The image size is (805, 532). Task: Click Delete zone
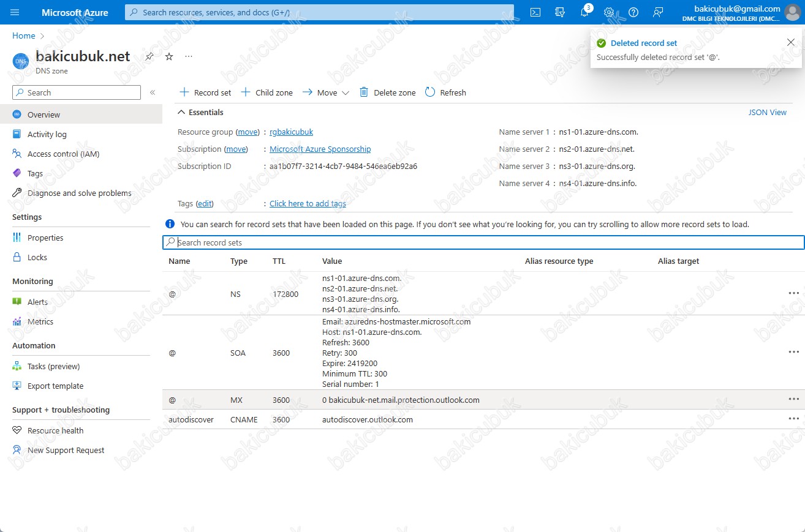pyautogui.click(x=387, y=92)
